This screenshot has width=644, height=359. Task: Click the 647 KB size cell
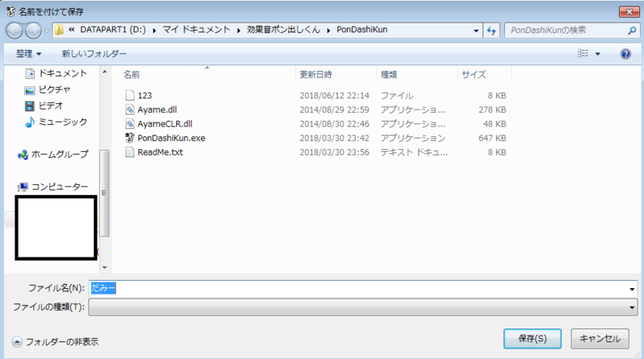pos(492,138)
